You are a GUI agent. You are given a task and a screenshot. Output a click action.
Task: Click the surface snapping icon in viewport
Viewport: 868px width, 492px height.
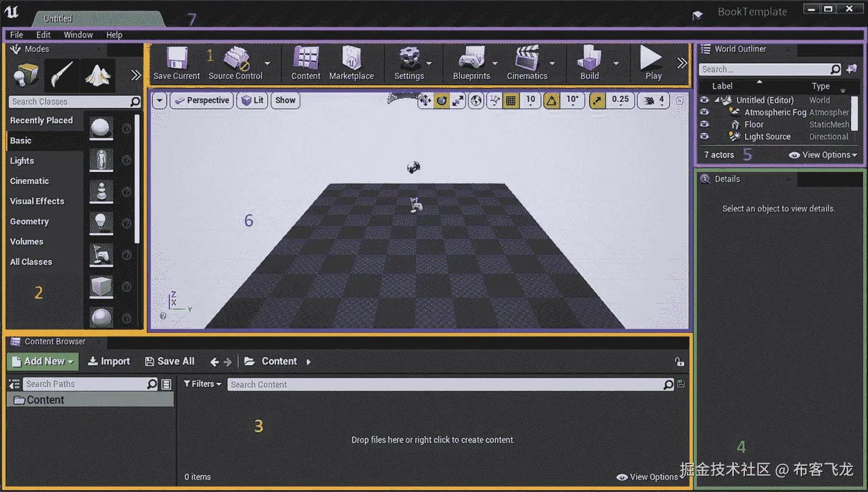pyautogui.click(x=495, y=101)
